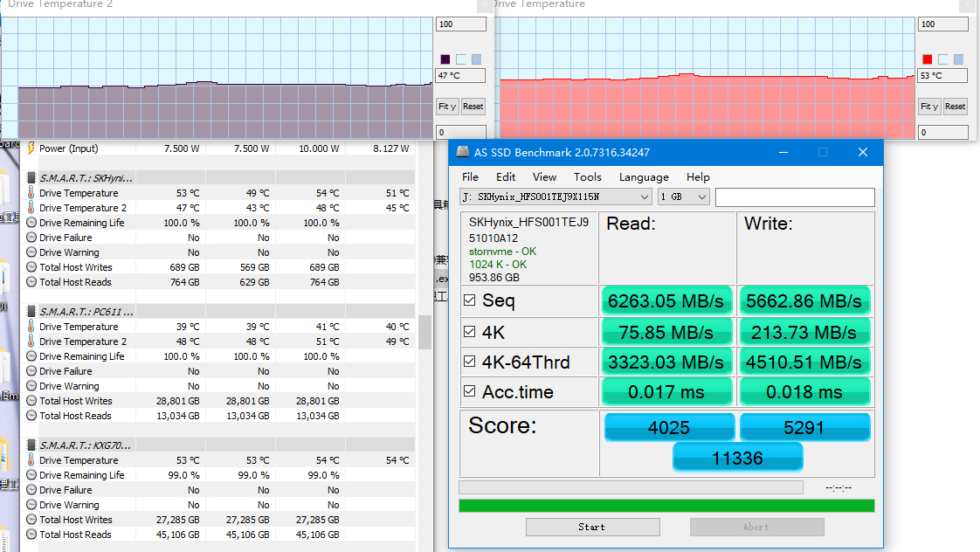Click the Seq write result 5662.86 MB/s
The width and height of the screenshot is (980, 552).
coord(804,300)
